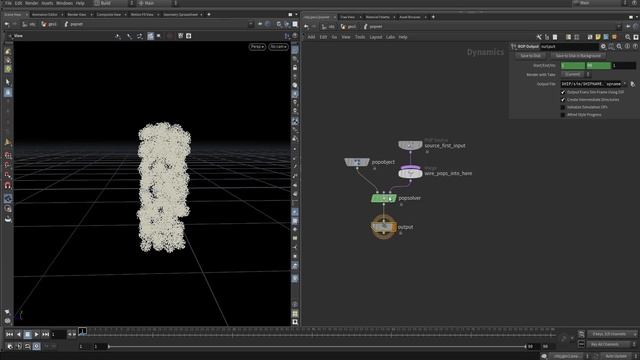Select the wire_pops_into_here node
Screen dimensions: 640x360
[410, 173]
